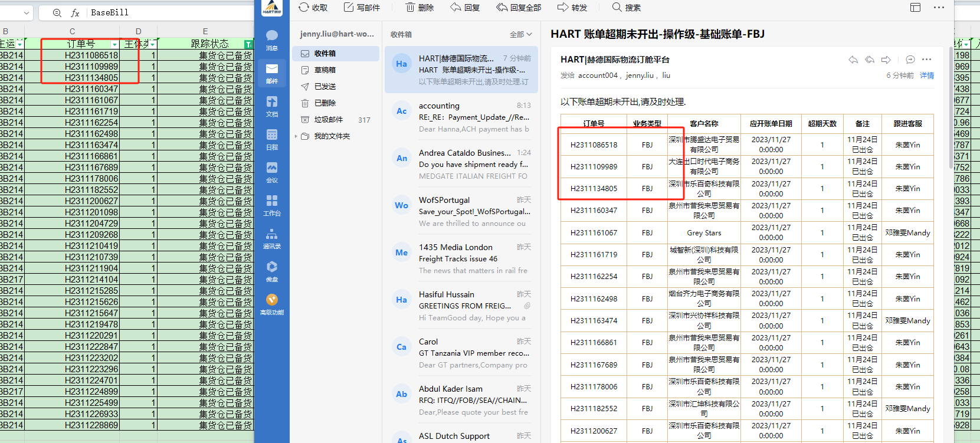The width and height of the screenshot is (980, 443).
Task: Open the spreadsheet Name Box dropdown arrow
Action: click(27, 12)
